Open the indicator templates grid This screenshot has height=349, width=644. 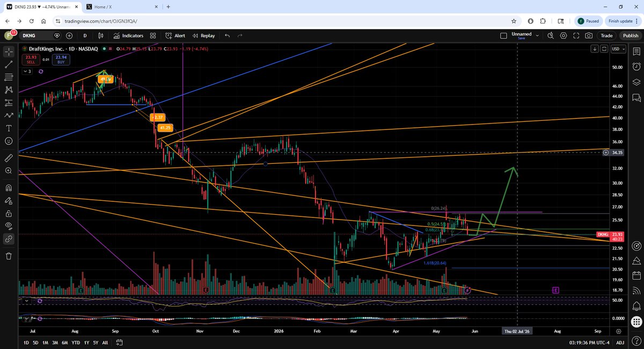(x=154, y=35)
